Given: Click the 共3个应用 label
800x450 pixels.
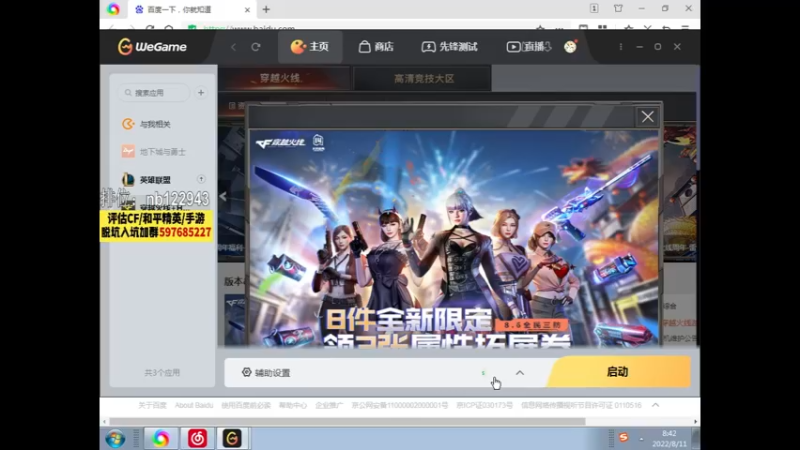Looking at the screenshot, I should point(162,373).
